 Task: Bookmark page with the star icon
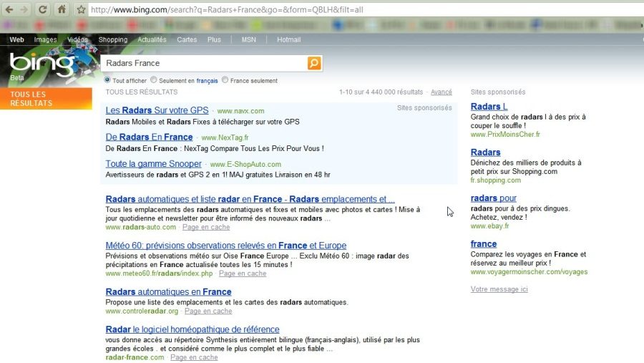81,9
